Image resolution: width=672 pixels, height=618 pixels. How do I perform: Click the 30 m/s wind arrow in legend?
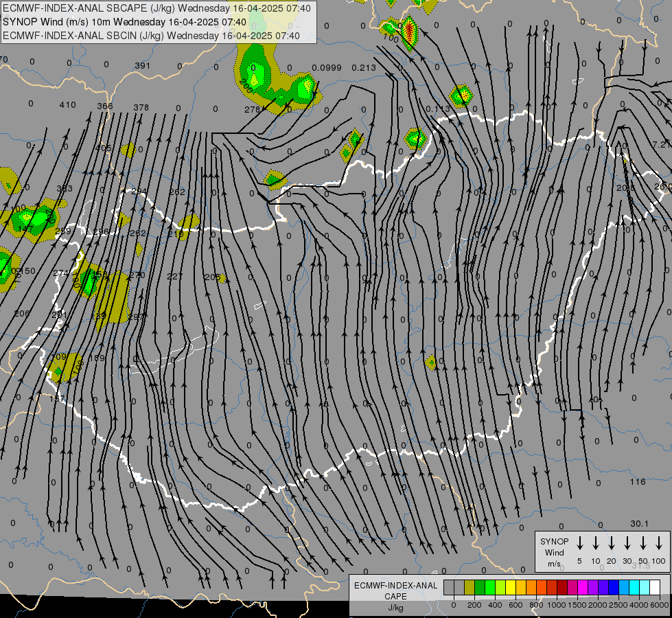pyautogui.click(x=627, y=543)
